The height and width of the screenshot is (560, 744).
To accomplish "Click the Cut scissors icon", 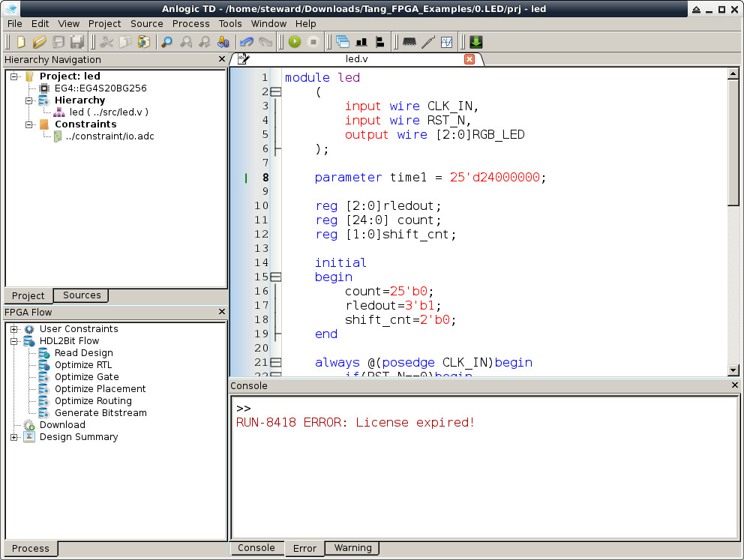I will 106,42.
